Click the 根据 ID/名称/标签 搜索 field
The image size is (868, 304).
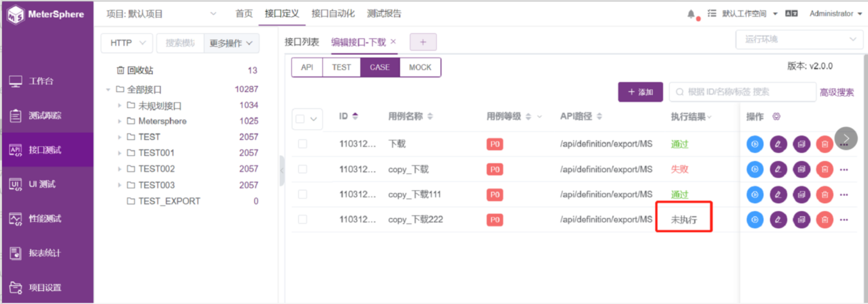pyautogui.click(x=743, y=92)
